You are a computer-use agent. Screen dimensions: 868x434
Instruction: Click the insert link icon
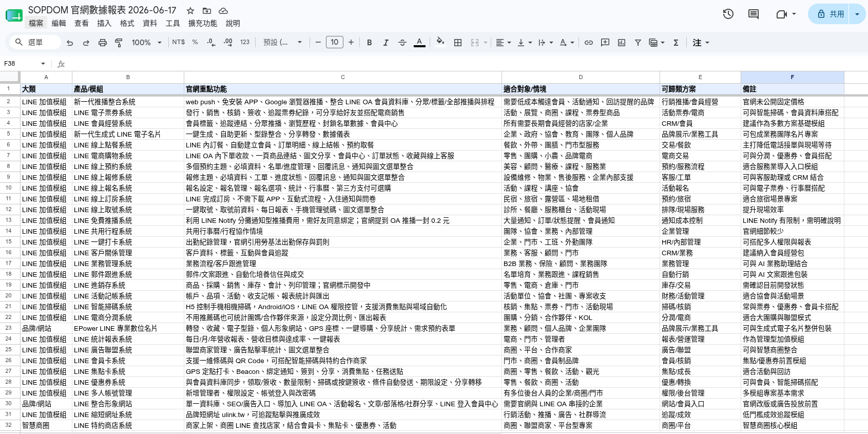click(x=589, y=43)
